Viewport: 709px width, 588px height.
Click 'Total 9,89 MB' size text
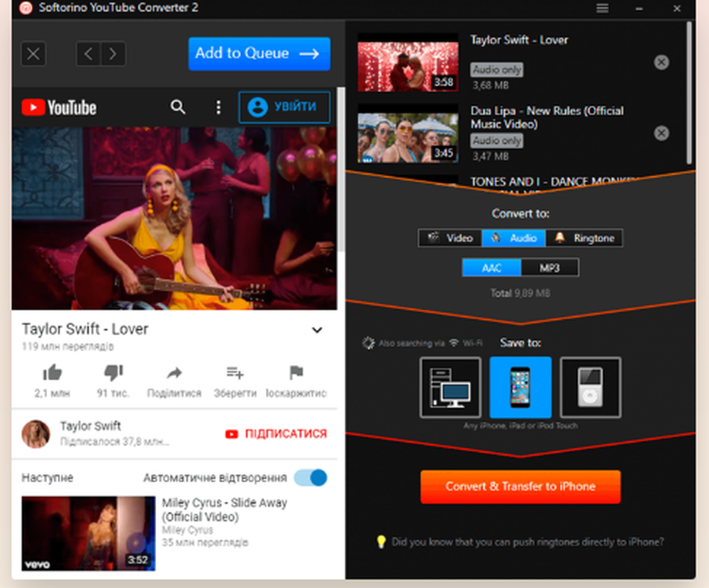pos(520,293)
